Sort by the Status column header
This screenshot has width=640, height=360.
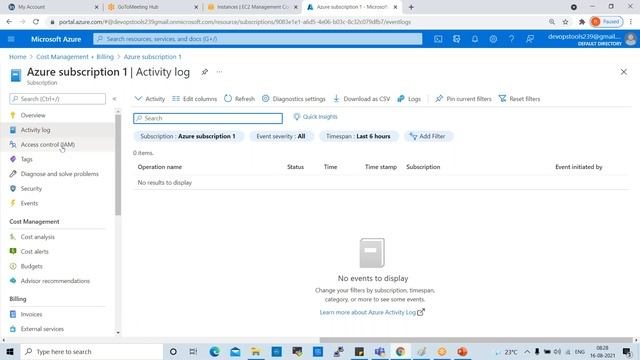pyautogui.click(x=295, y=167)
